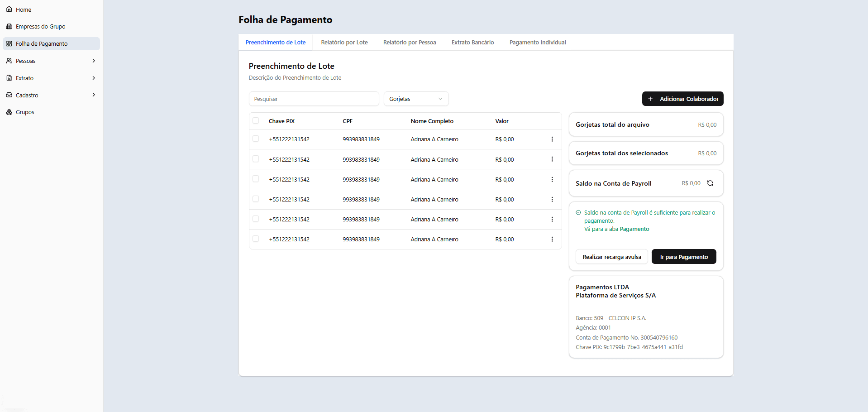Click the Empresas do Grupo building icon
The image size is (868, 412).
pyautogui.click(x=9, y=27)
